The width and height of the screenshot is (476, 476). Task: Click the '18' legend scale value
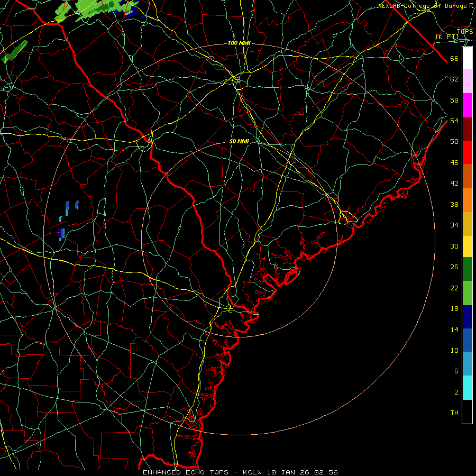[x=454, y=309]
